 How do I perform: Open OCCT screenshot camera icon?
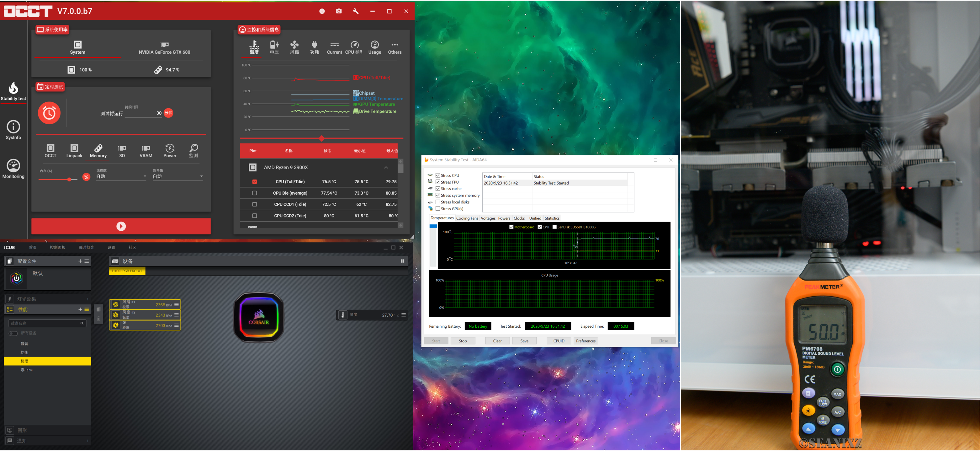[x=339, y=11]
